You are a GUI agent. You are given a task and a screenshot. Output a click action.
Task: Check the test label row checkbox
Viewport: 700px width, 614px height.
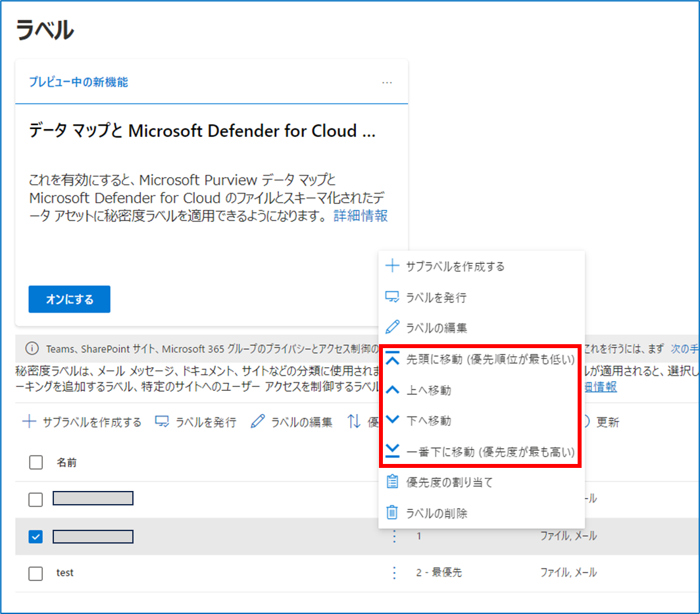(36, 573)
